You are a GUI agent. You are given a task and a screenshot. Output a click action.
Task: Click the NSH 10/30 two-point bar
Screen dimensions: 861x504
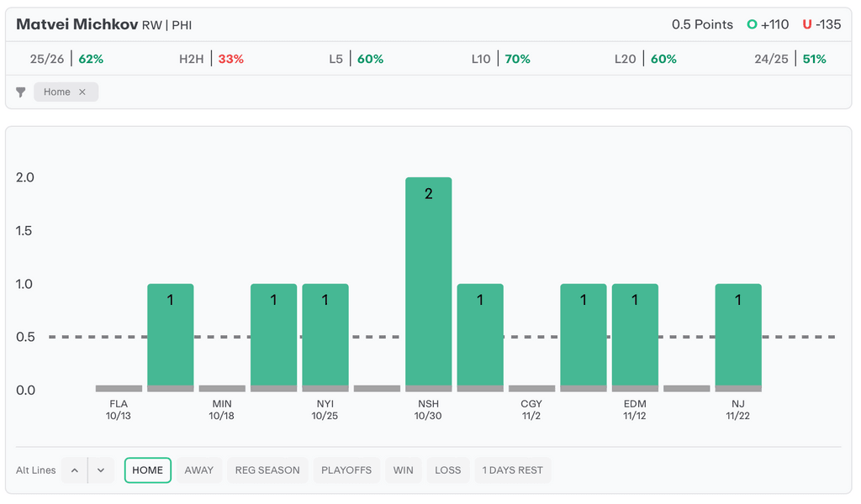point(428,281)
